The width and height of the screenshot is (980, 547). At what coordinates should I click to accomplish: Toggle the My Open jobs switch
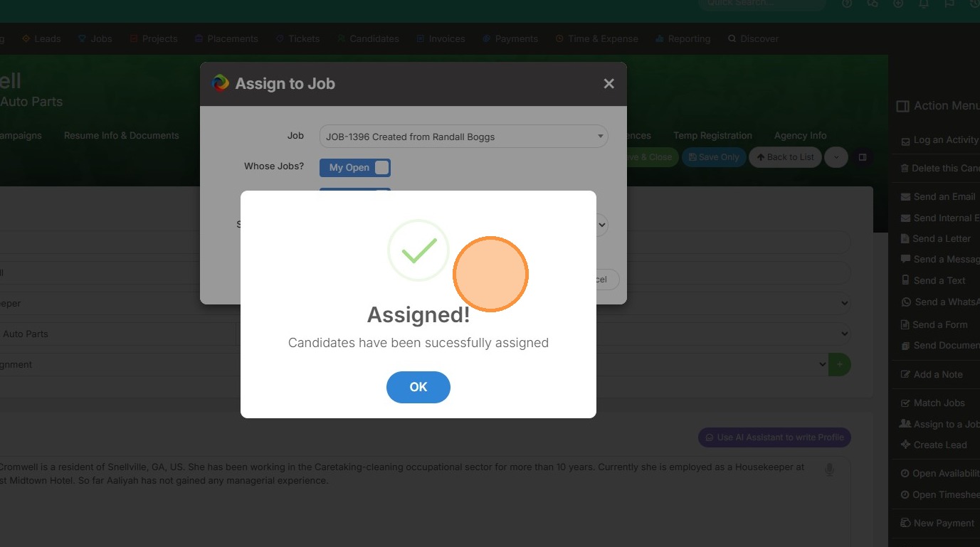pyautogui.click(x=355, y=168)
